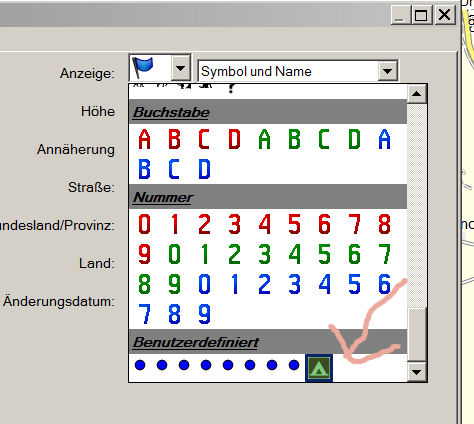Choose the red number 5 symbol
The height and width of the screenshot is (424, 474).
[x=294, y=224]
